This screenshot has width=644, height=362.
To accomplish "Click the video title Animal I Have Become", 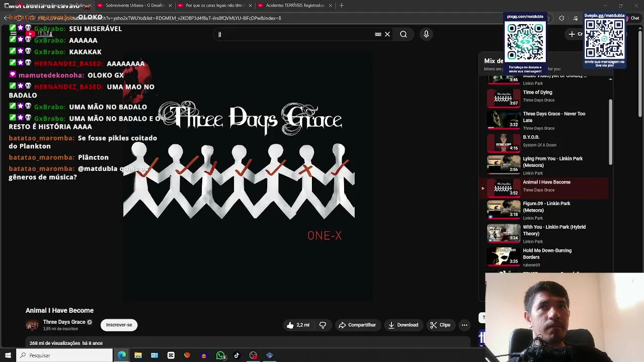I will click(59, 311).
